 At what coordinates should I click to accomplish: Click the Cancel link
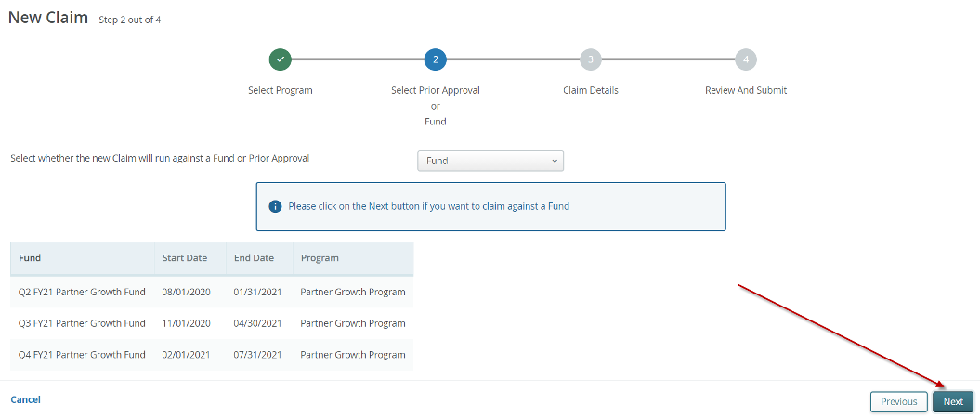point(25,399)
